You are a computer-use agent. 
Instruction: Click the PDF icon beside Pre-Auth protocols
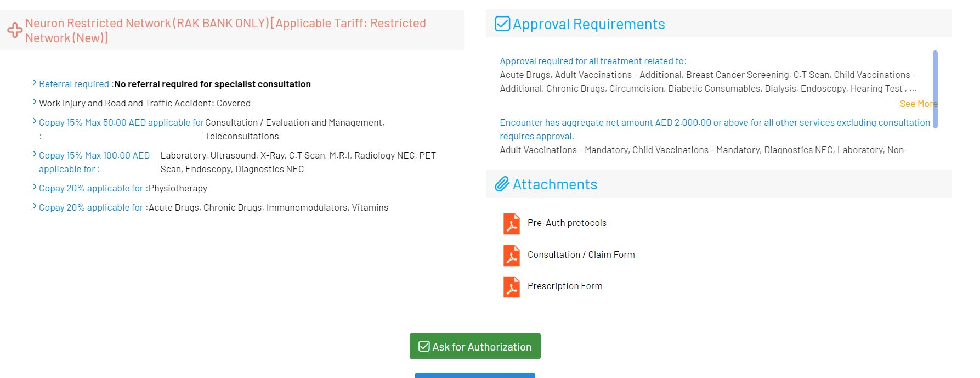(x=511, y=223)
